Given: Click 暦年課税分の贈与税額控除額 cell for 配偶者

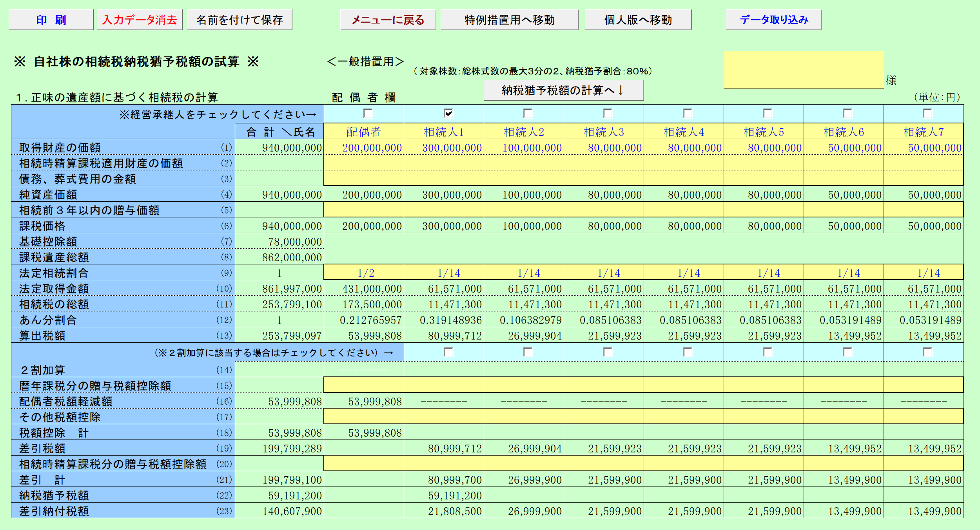Looking at the screenshot, I should pyautogui.click(x=364, y=385).
